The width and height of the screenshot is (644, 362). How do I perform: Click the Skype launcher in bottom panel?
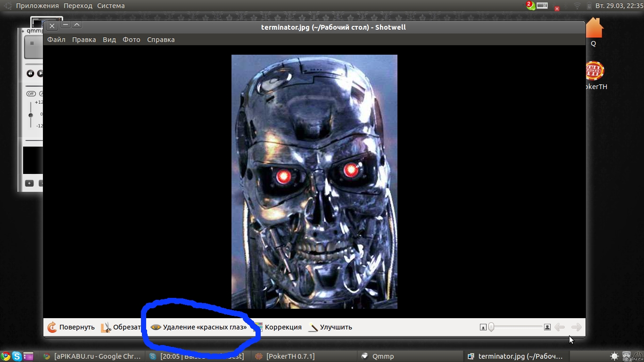coord(17,356)
